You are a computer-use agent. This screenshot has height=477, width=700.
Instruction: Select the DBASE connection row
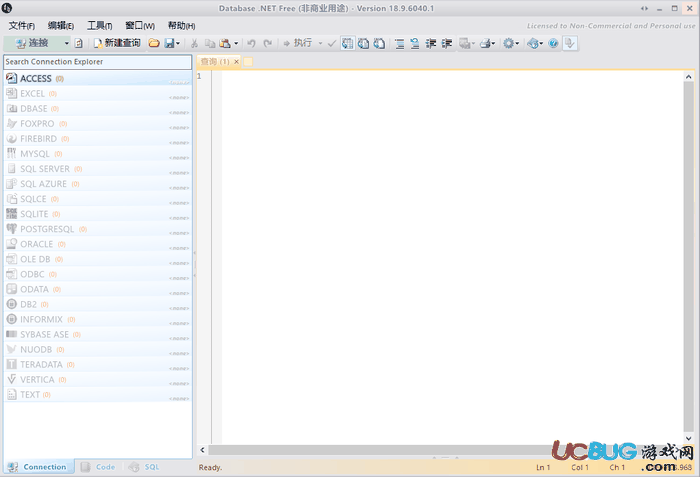[x=98, y=109]
